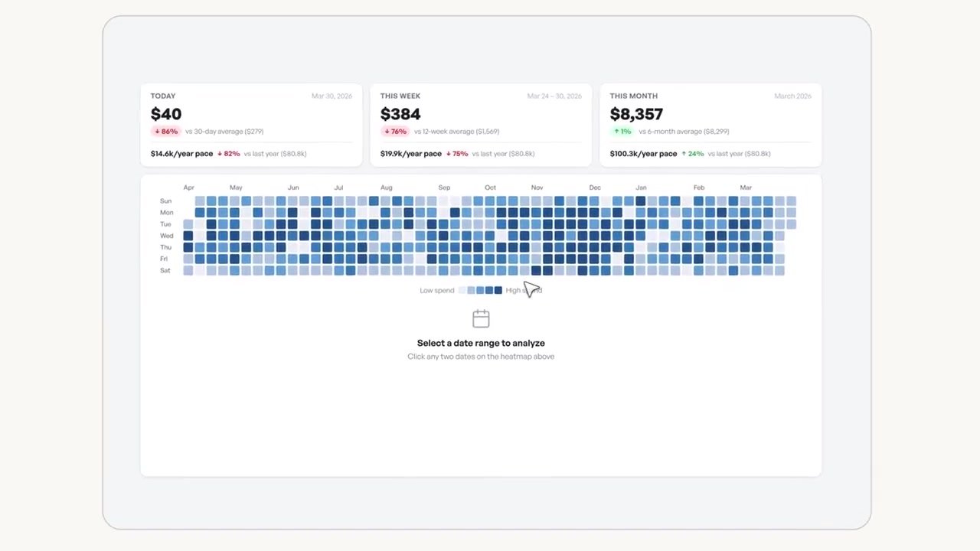Click the red 82% indicator beside $14.6k/year pace
The image size is (980, 551).
[229, 154]
